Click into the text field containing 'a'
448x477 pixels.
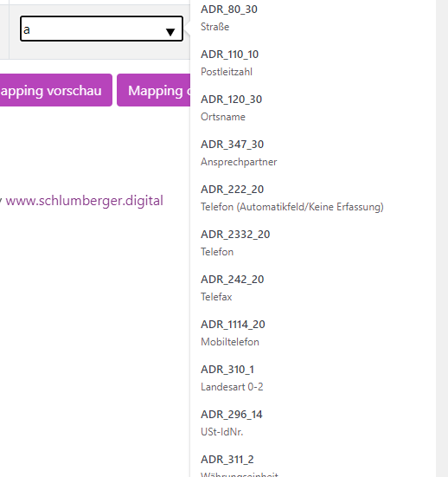click(x=101, y=29)
